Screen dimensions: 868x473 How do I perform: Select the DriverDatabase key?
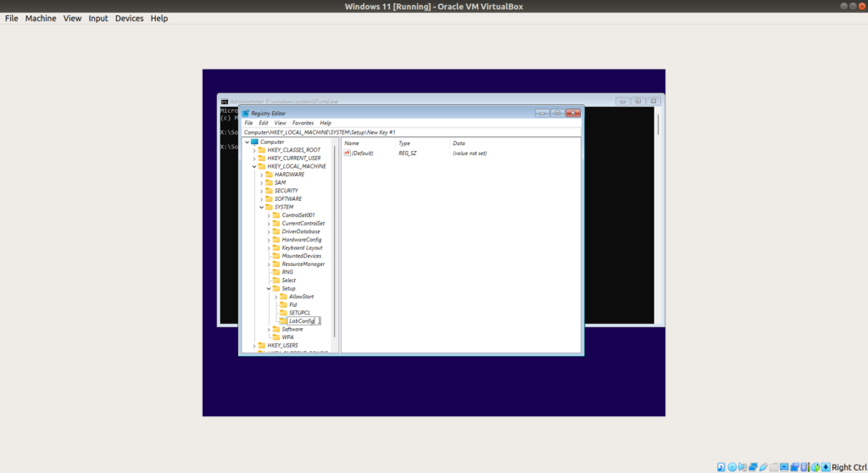click(301, 231)
